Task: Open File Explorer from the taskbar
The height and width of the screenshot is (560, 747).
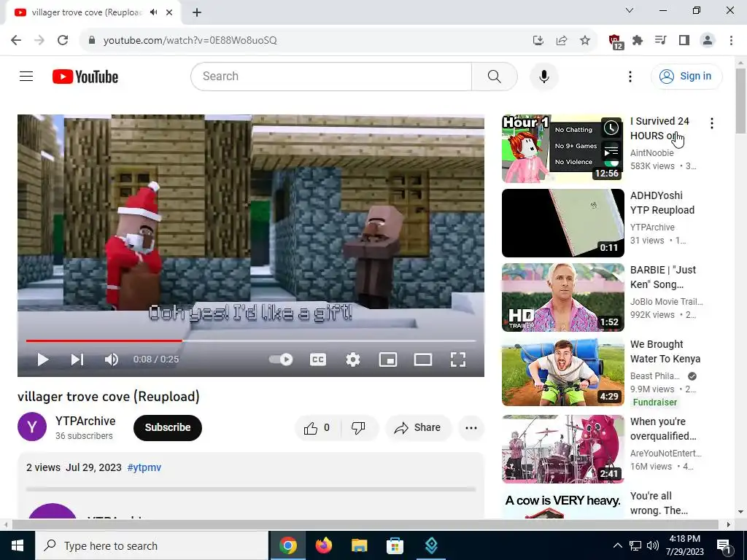Action: [359, 545]
